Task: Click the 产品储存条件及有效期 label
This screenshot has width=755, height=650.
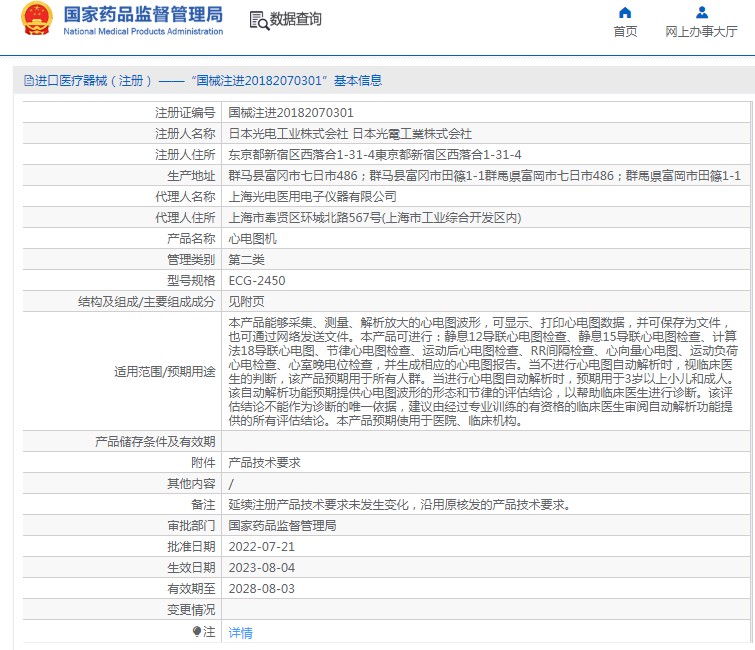Action: [x=155, y=442]
